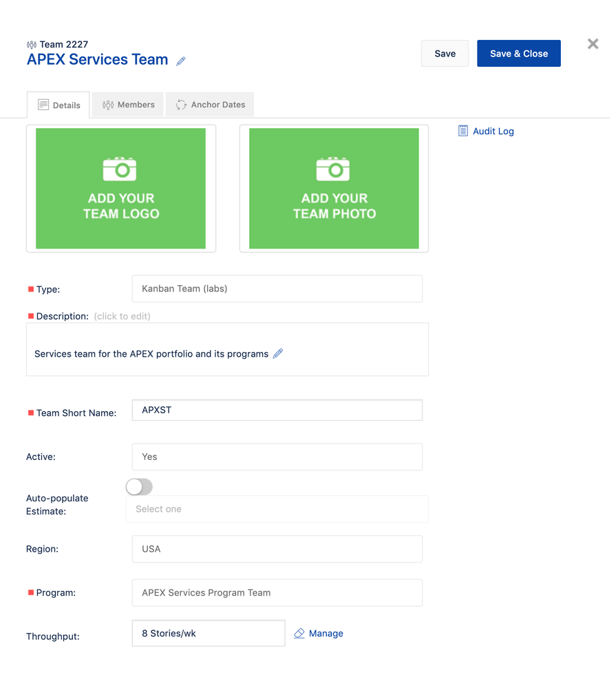Click the APEX Services Team title text
This screenshot has width=616, height=688.
click(x=97, y=59)
